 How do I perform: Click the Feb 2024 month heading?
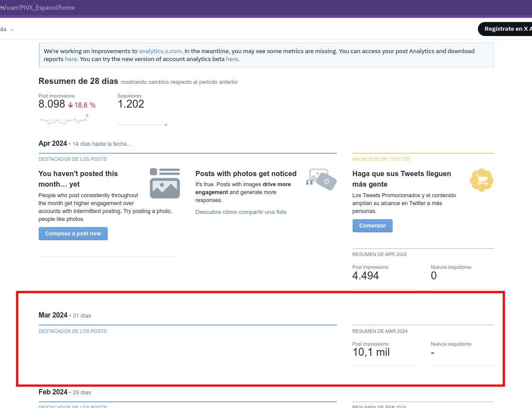53,392
